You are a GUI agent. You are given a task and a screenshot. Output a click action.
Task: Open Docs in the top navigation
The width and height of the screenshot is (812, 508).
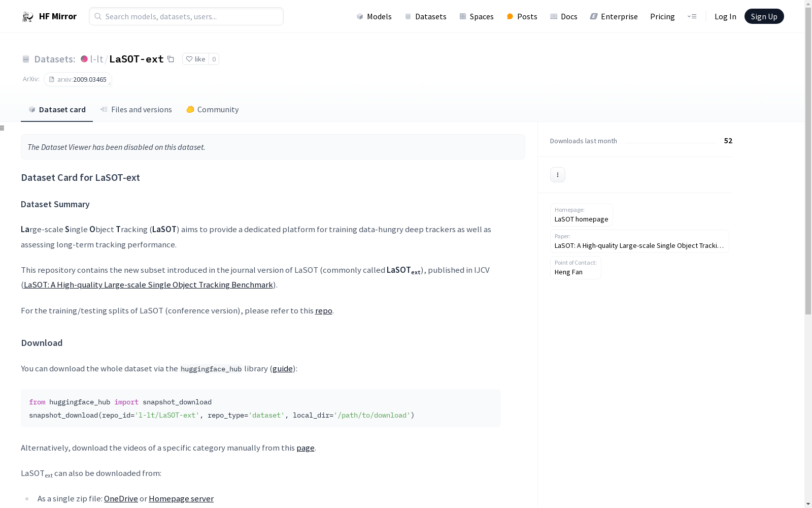pyautogui.click(x=564, y=17)
